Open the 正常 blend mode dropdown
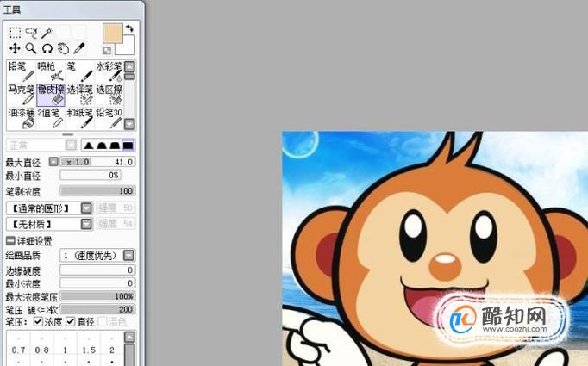This screenshot has width=588, height=366. click(41, 145)
